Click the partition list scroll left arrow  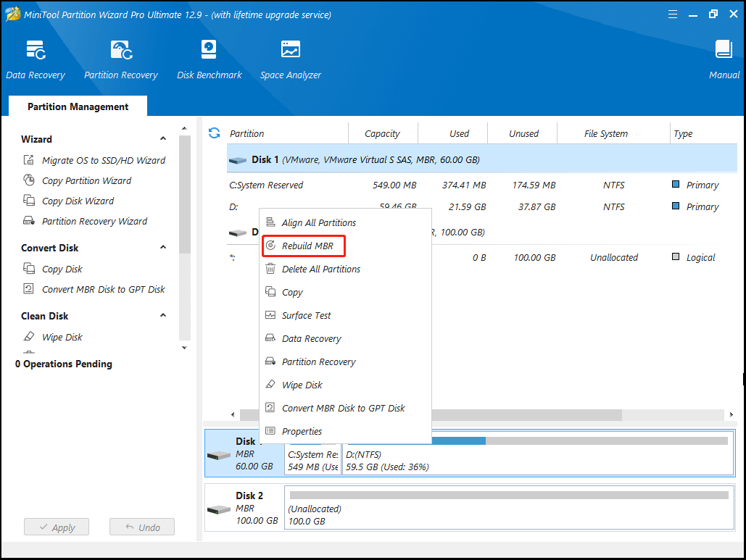(233, 414)
